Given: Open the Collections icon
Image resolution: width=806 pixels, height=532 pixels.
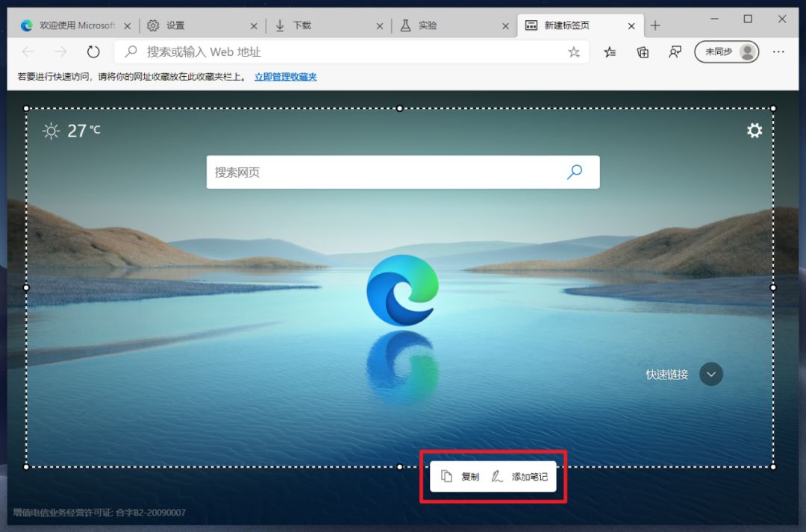Looking at the screenshot, I should pos(643,51).
